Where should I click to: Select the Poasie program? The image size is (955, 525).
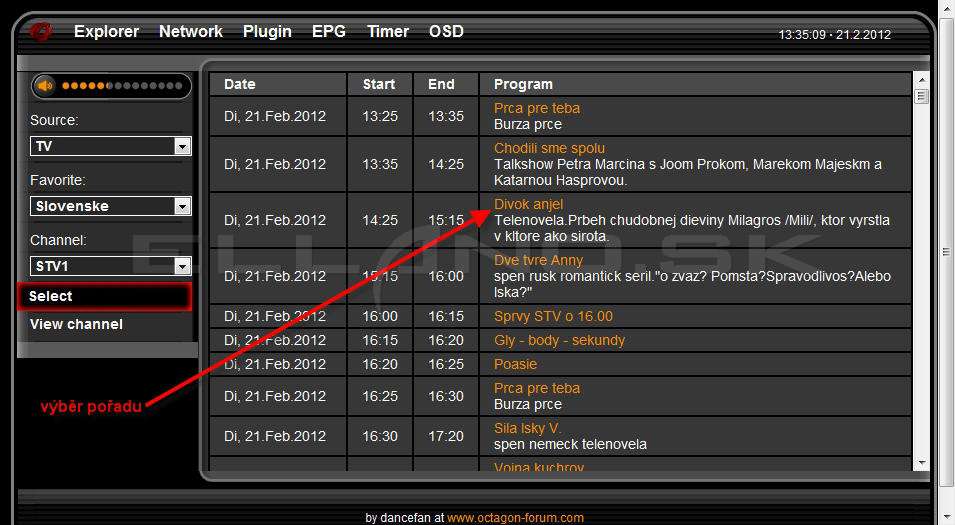point(515,364)
